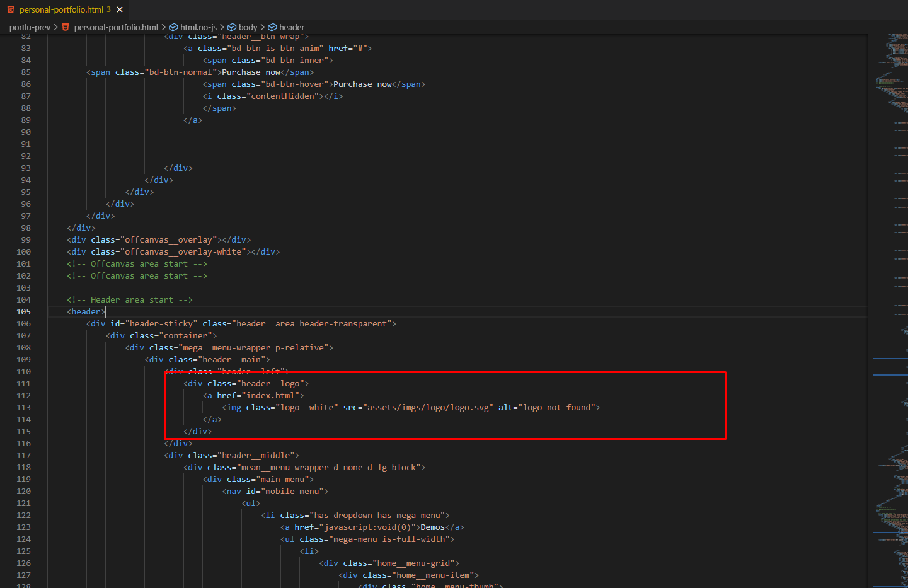
Task: Click the "header__logo" class value
Action: [270, 384]
